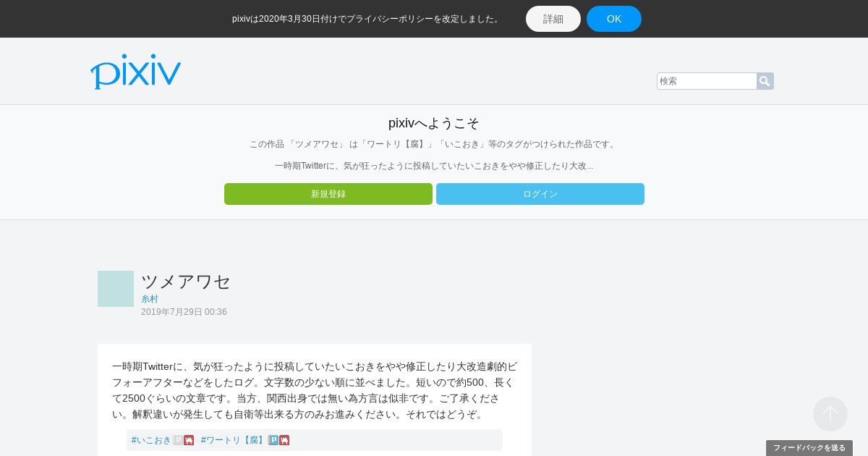Focus the 検索 search field
868x456 pixels.
tap(707, 81)
